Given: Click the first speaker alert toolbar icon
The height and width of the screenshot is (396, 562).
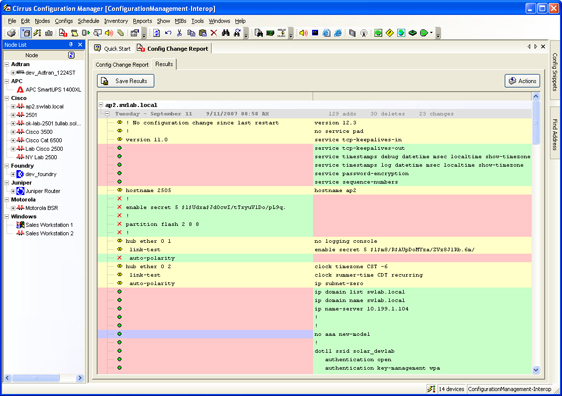Looking at the screenshot, I should point(109,33).
